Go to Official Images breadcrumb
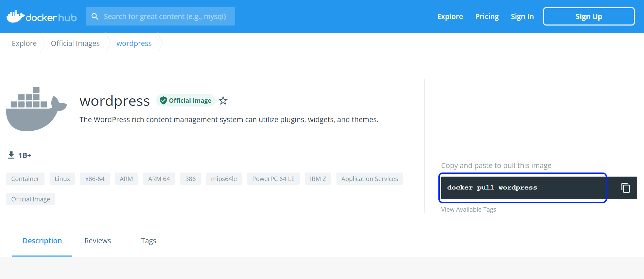The height and width of the screenshot is (279, 644). (x=75, y=43)
